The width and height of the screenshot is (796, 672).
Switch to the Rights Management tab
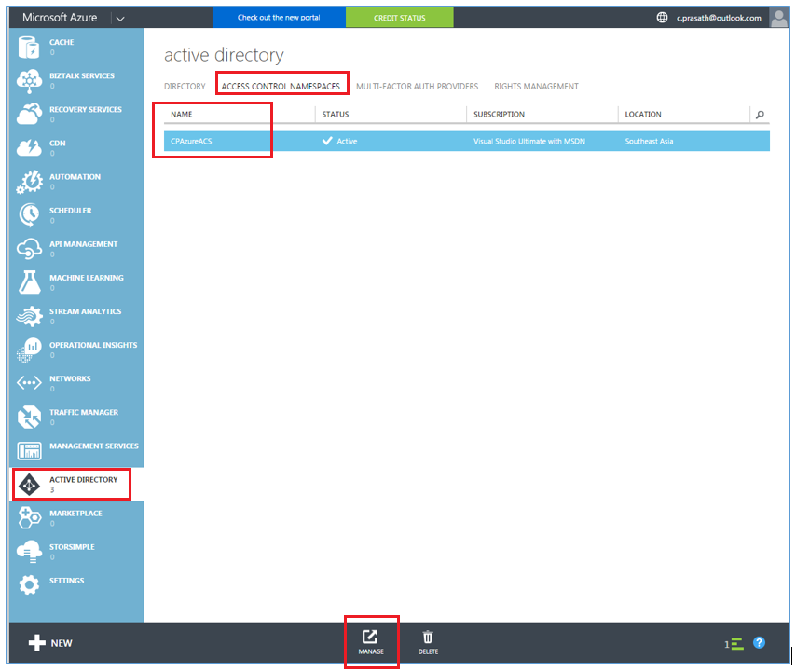[x=536, y=87]
